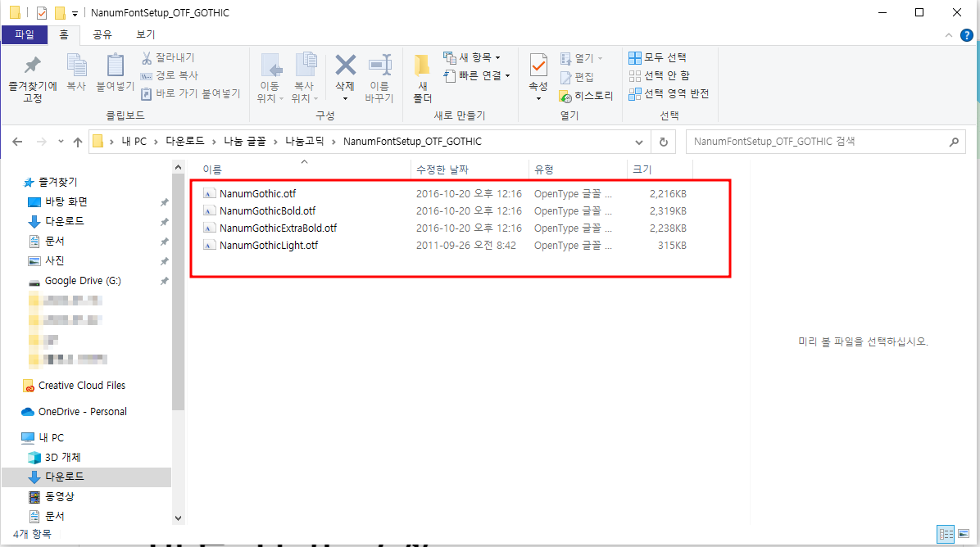Image resolution: width=980 pixels, height=547 pixels.
Task: Click 나눔 글꼴 in the breadcrumb path
Action: (244, 142)
